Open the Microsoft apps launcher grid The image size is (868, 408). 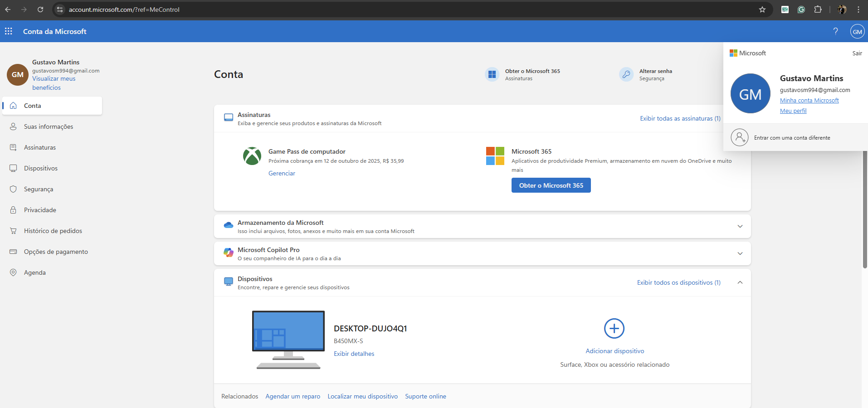9,31
